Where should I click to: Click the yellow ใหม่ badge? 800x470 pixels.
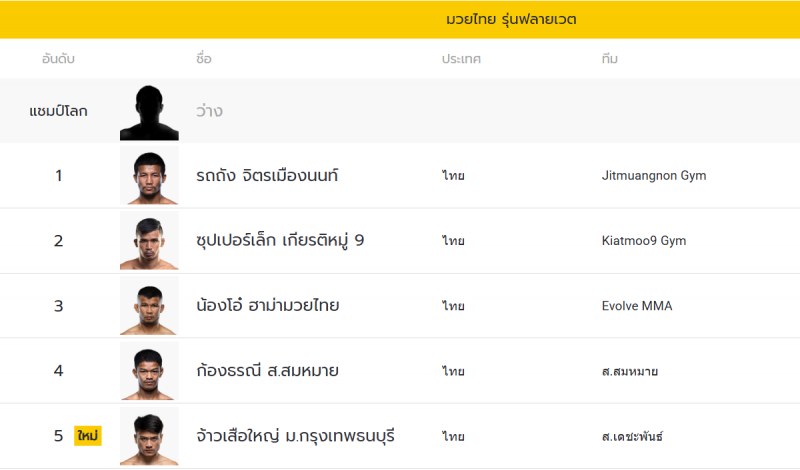(88, 436)
